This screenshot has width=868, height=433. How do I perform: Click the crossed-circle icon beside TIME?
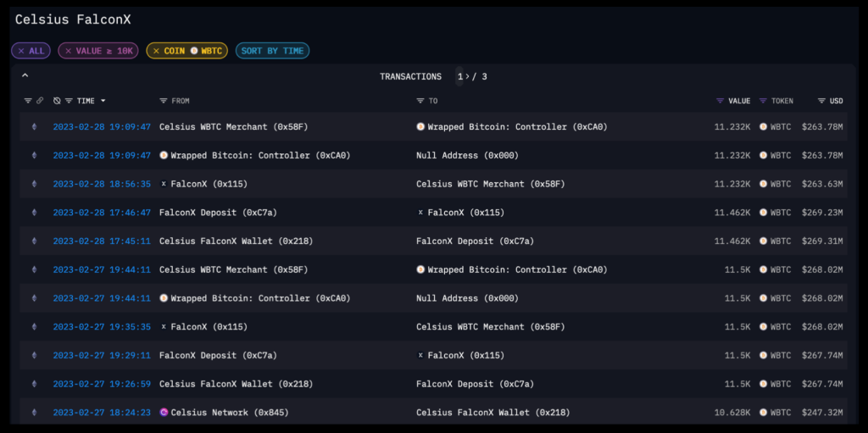click(x=57, y=101)
